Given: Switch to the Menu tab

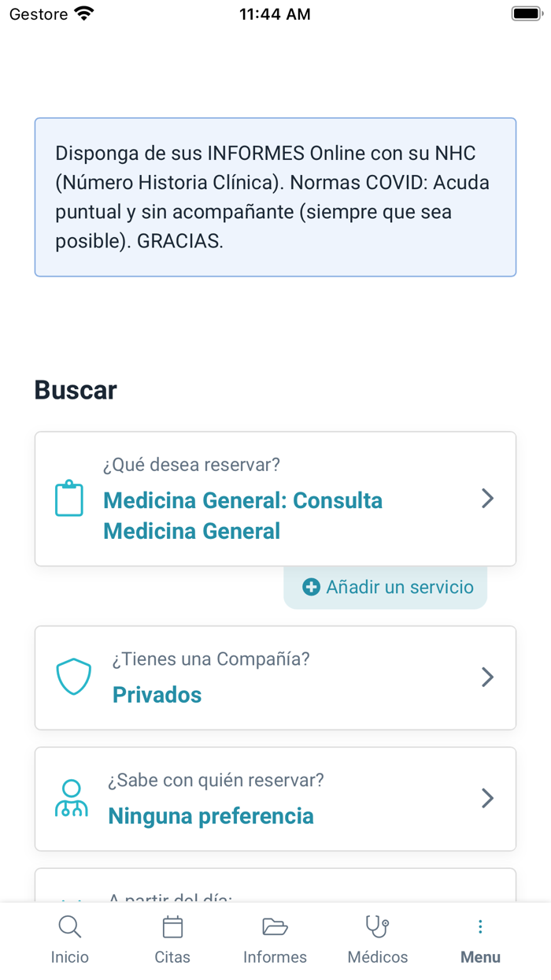Looking at the screenshot, I should (480, 937).
